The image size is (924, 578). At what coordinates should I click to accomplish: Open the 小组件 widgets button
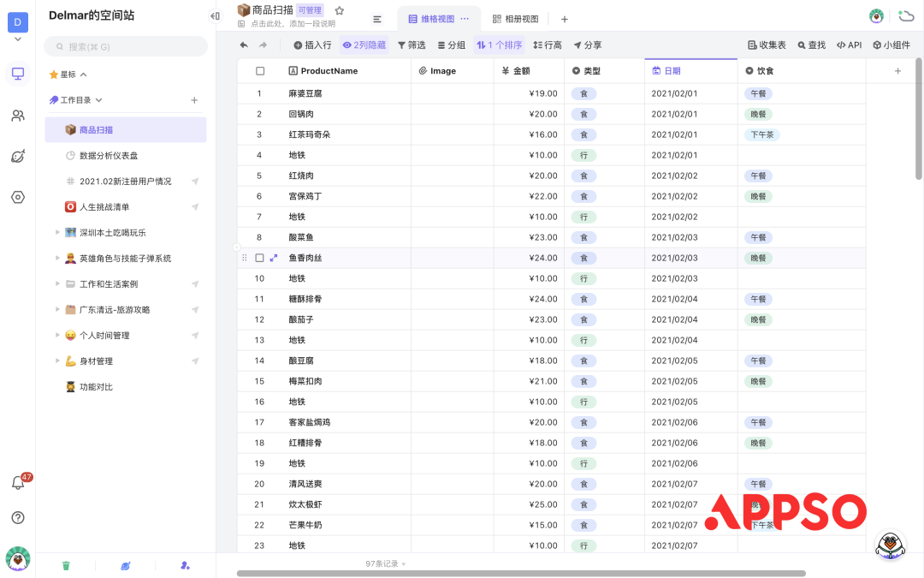pos(891,45)
